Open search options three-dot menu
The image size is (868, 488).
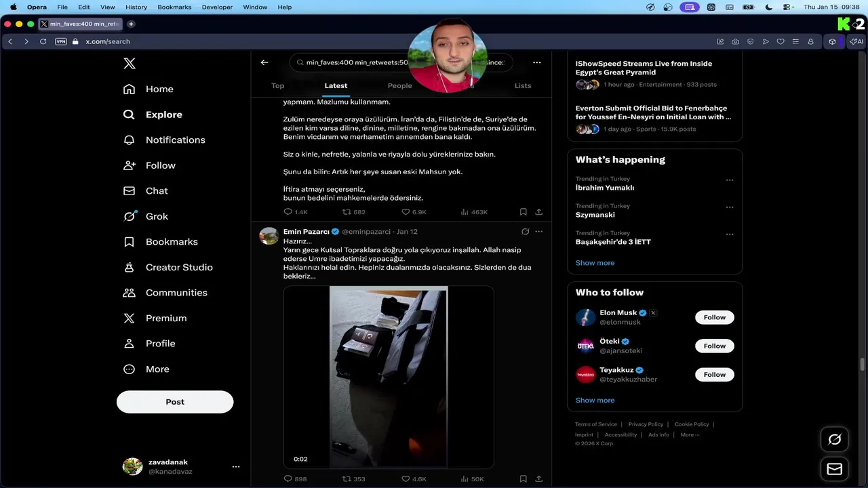pyautogui.click(x=537, y=62)
